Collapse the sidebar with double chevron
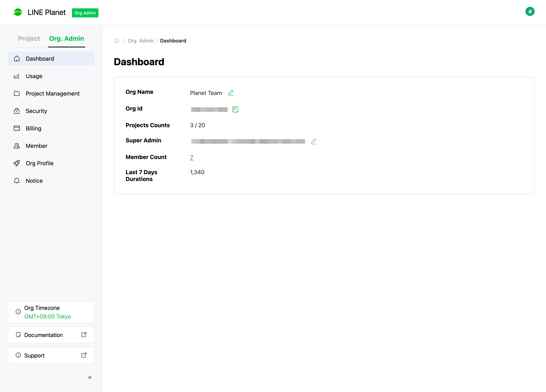Viewport: 546px width, 392px height. click(x=90, y=377)
